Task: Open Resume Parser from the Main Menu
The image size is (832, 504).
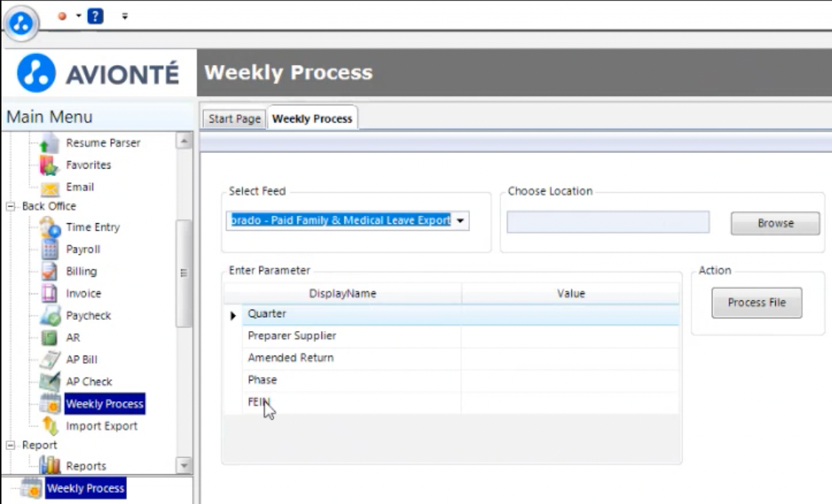Action: point(103,143)
